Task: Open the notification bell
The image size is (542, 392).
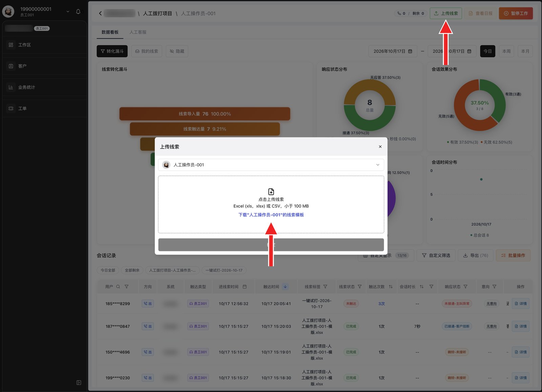Action: pyautogui.click(x=78, y=12)
